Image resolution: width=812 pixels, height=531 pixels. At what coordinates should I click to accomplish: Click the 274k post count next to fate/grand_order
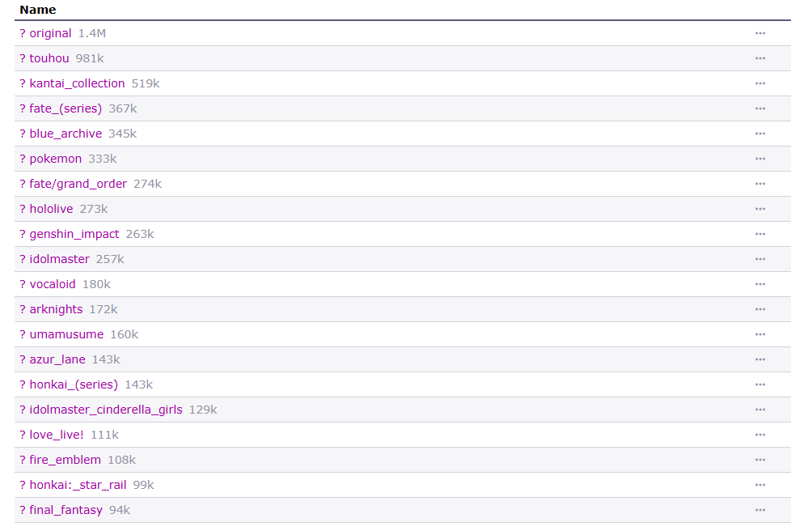pos(147,184)
